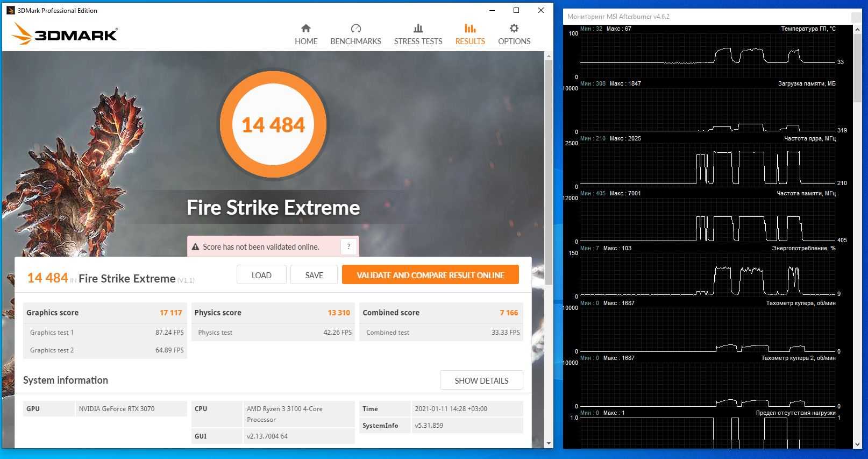
Task: Click the 3DMark logo
Action: pos(65,34)
